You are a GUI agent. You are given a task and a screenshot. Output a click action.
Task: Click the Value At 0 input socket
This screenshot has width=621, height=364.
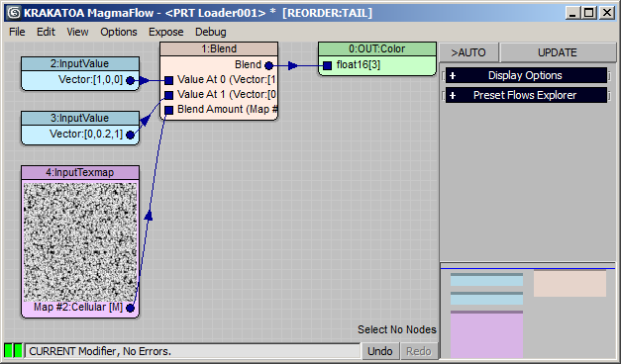click(168, 80)
